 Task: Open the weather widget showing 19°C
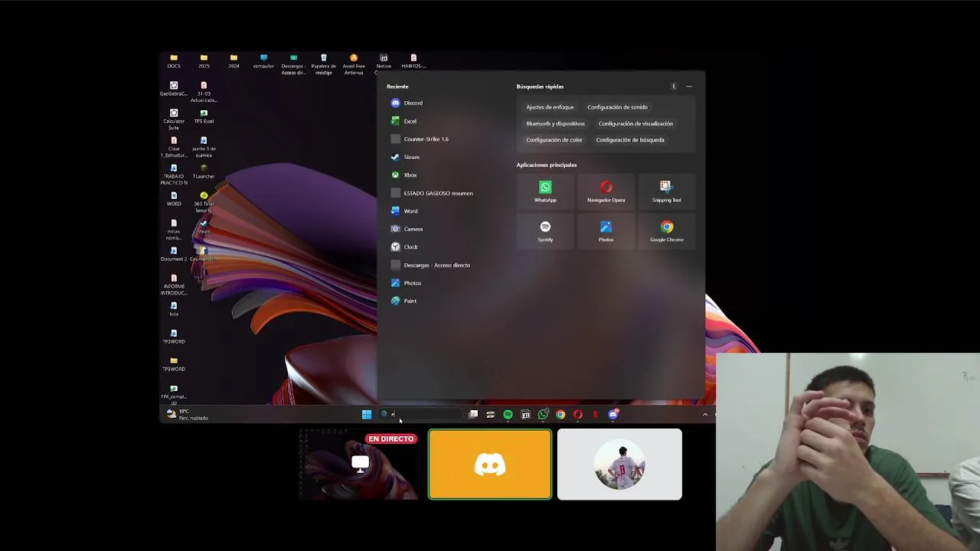pyautogui.click(x=188, y=414)
